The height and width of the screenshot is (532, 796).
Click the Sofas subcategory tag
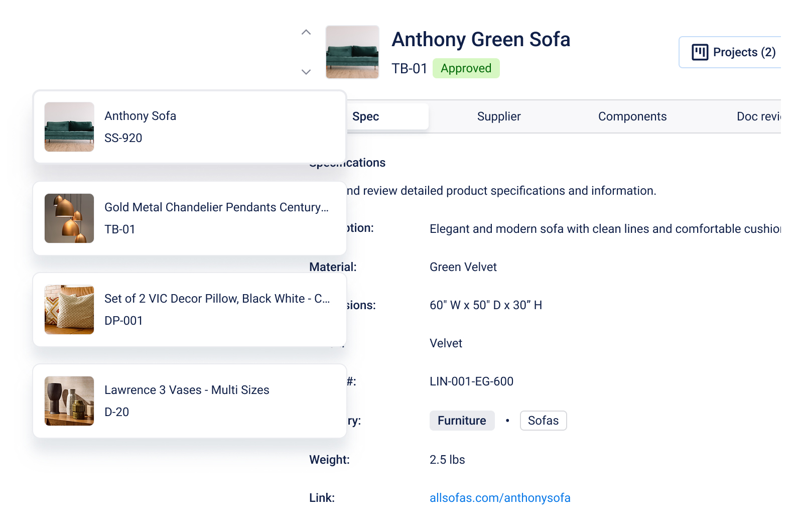click(543, 421)
